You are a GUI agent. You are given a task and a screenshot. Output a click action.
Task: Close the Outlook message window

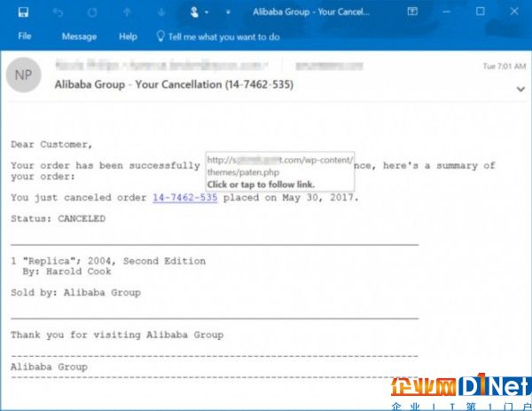tap(514, 12)
